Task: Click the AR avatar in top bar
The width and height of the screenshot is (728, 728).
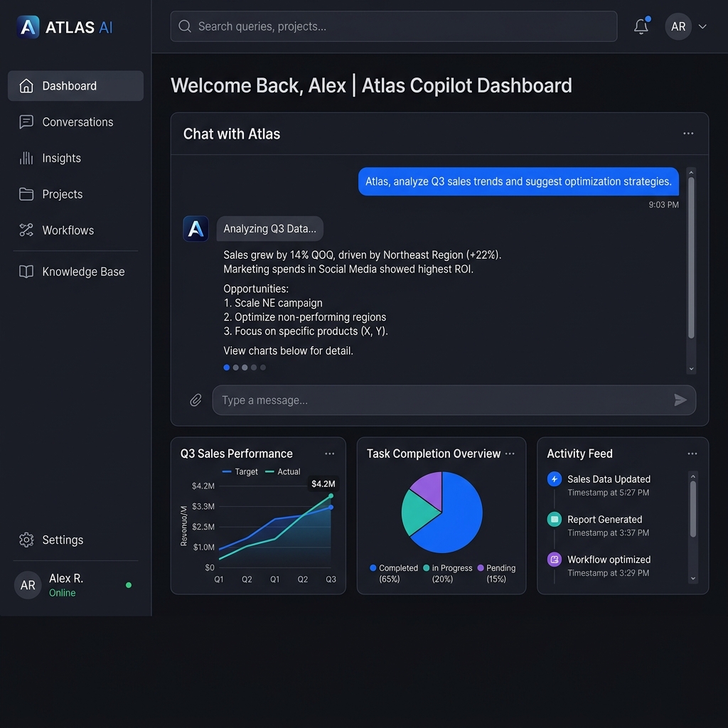Action: tap(678, 26)
